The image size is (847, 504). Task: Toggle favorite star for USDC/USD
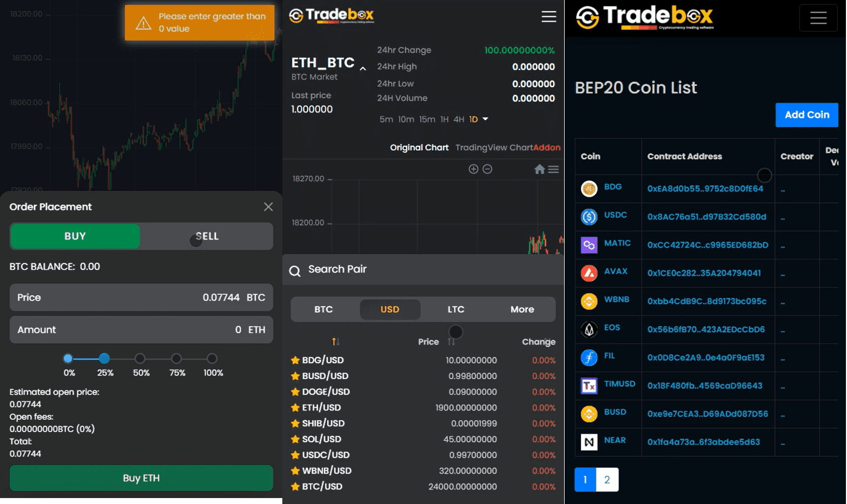pyautogui.click(x=295, y=455)
